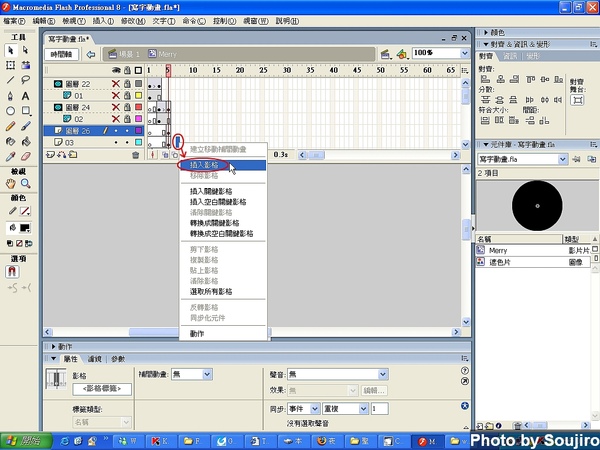The width and height of the screenshot is (600, 450).
Task: Open the Sync event dropdown
Action: [315, 409]
